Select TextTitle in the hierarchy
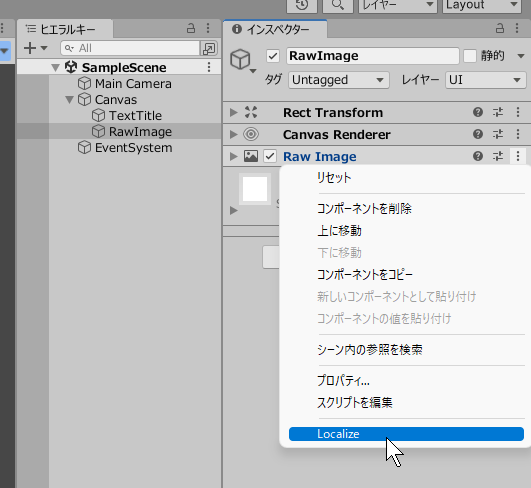The width and height of the screenshot is (531, 488). (x=135, y=115)
